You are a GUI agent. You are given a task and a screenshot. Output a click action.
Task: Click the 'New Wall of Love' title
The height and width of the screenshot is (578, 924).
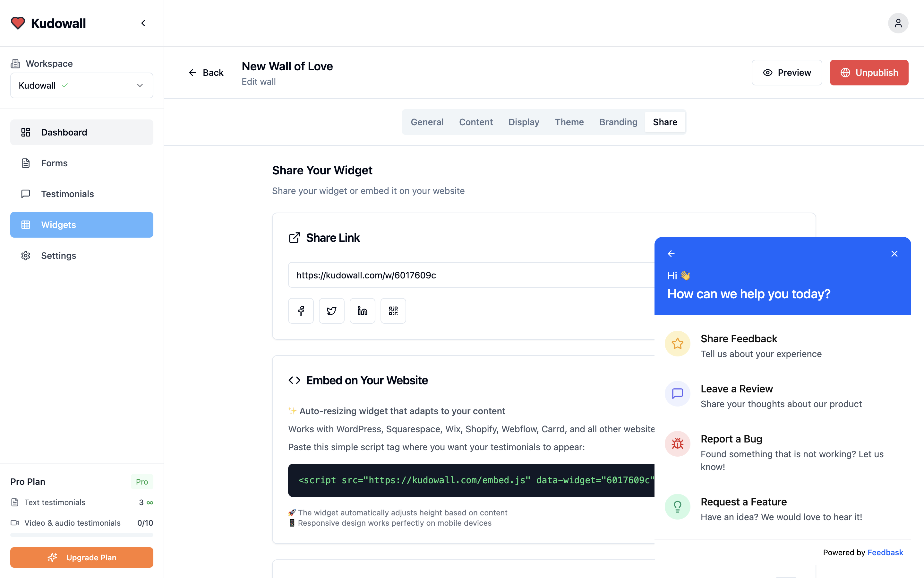pos(287,66)
